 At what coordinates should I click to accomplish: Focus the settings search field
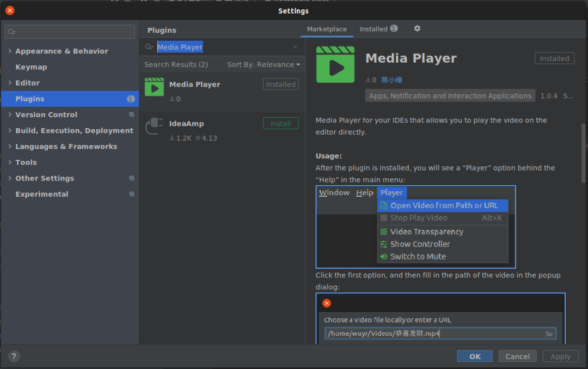pyautogui.click(x=70, y=32)
